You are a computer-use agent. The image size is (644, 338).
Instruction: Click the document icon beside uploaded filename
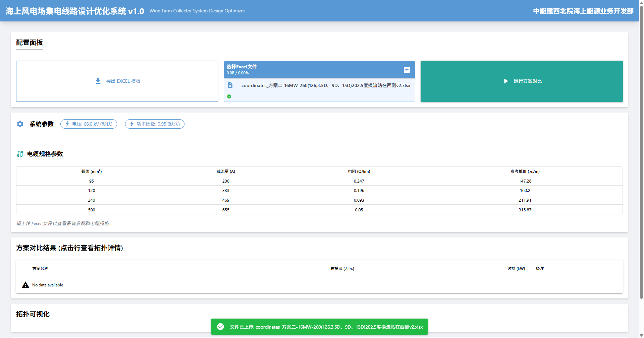[230, 85]
